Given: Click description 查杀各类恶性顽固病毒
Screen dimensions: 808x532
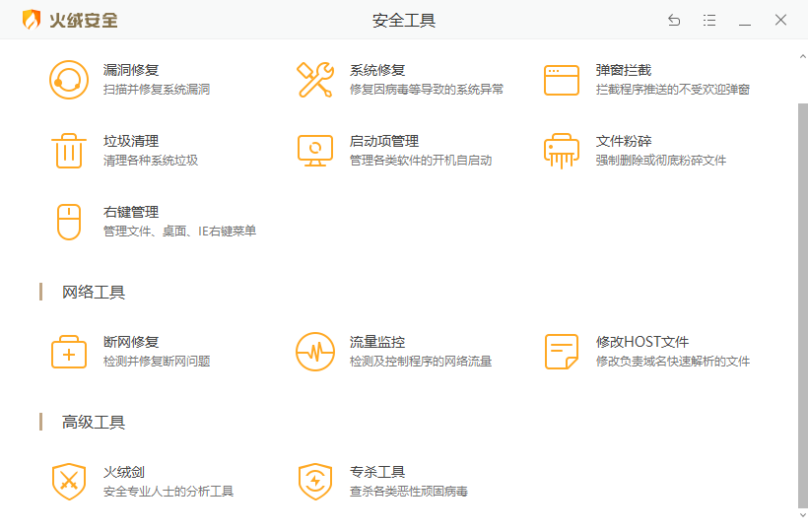Looking at the screenshot, I should click(x=409, y=492).
